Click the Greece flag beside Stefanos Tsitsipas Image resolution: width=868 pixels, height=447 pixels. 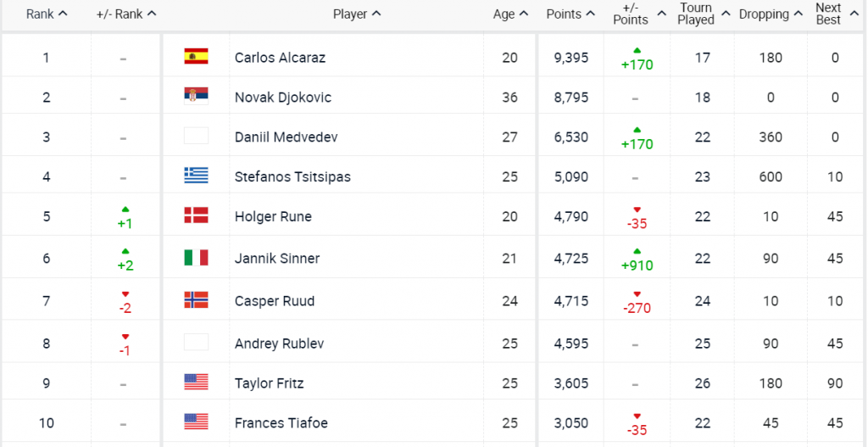196,176
